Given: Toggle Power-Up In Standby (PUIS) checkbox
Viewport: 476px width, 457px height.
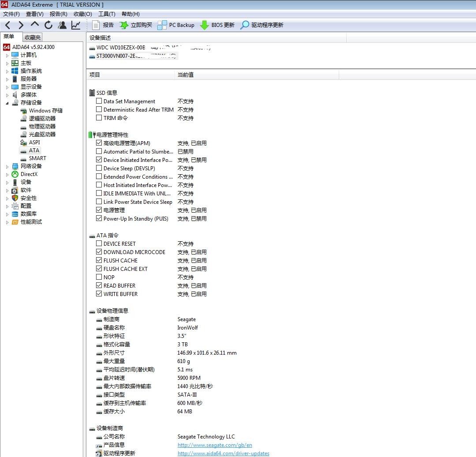Looking at the screenshot, I should (99, 218).
